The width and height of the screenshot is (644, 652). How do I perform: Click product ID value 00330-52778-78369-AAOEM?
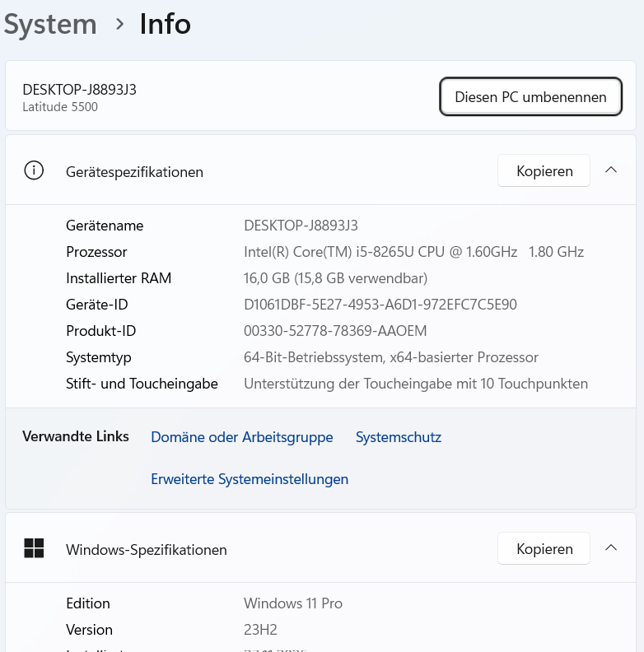point(335,331)
